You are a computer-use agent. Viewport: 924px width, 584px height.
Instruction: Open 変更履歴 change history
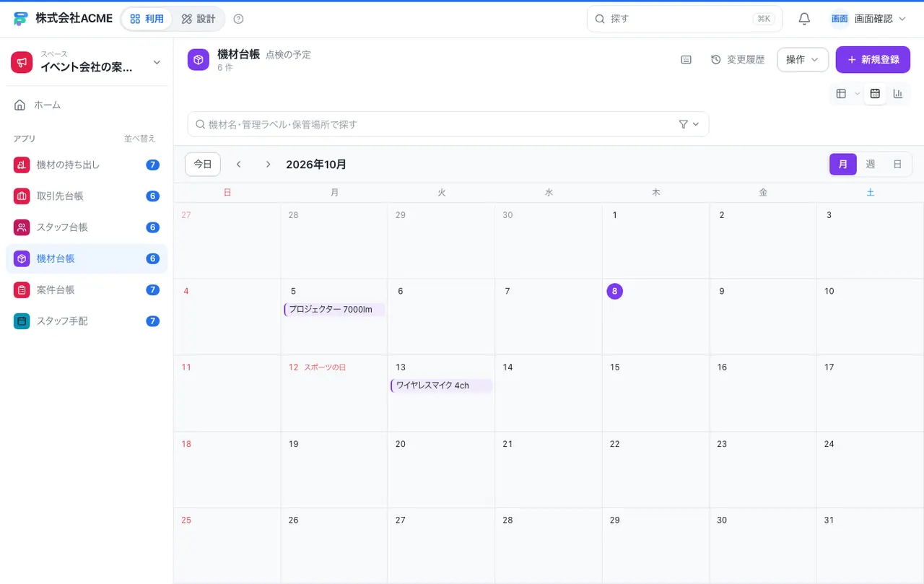point(738,60)
